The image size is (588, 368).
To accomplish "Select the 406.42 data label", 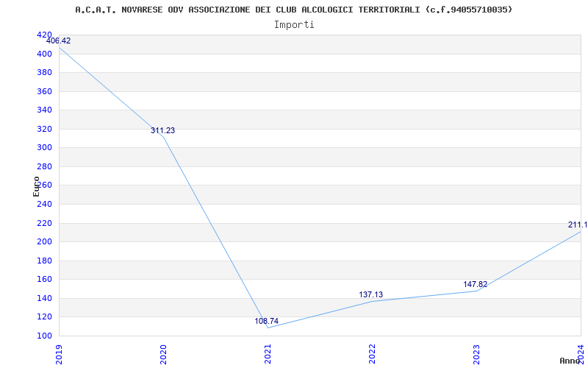I will [58, 41].
